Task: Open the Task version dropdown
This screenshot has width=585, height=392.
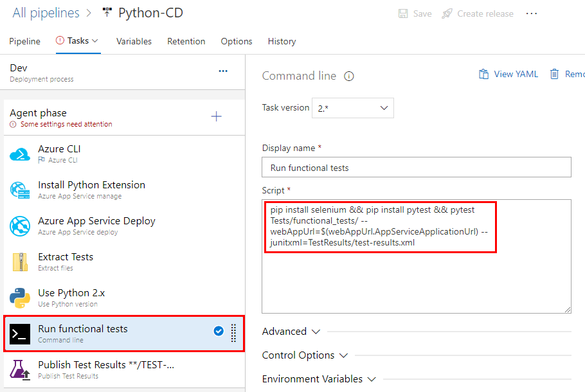Action: 352,108
